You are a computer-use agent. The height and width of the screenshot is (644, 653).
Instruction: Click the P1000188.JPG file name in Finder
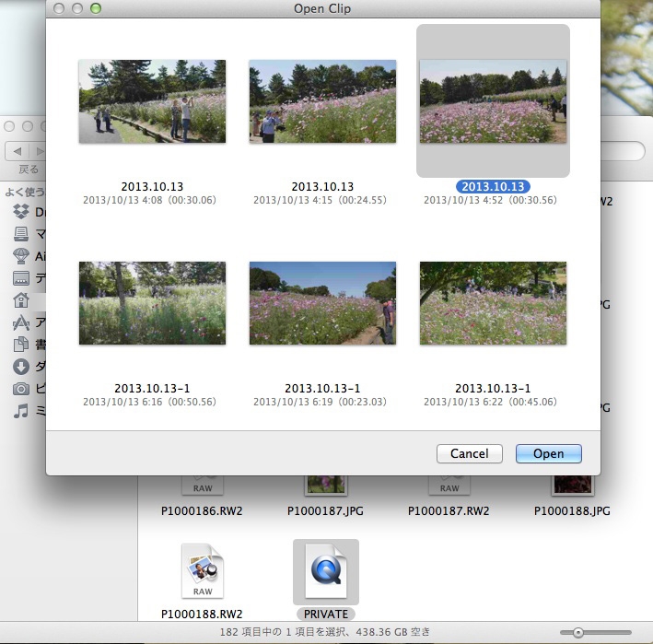572,510
